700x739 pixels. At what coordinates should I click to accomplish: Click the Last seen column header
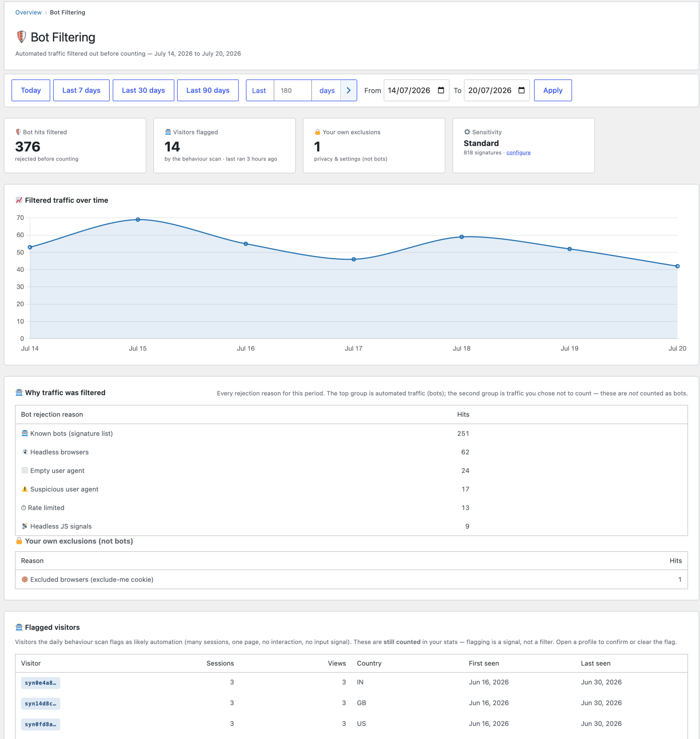coord(595,663)
